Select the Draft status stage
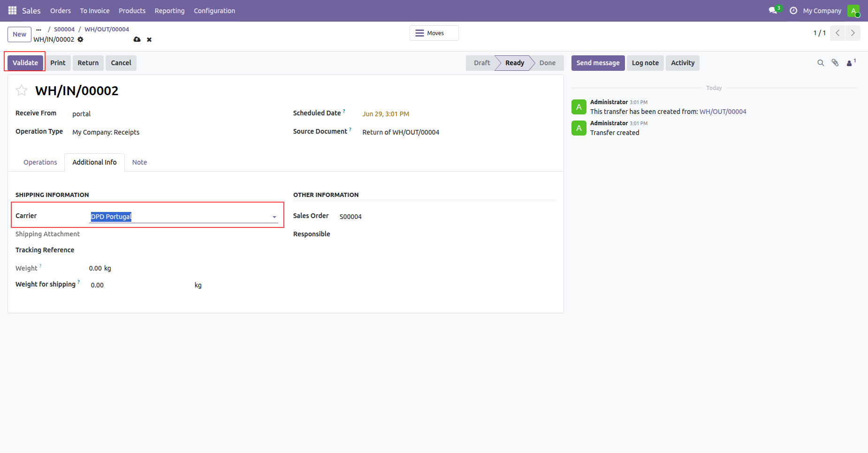Viewport: 868px width, 453px height. 481,63
